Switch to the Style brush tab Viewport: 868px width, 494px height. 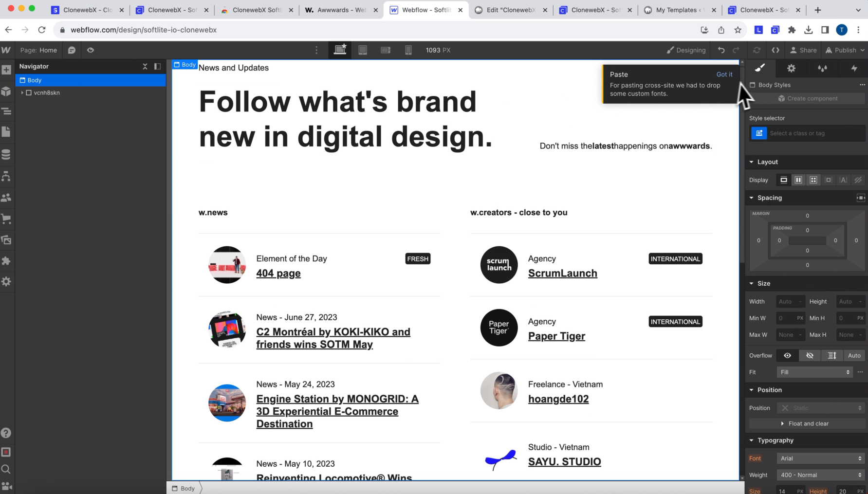(x=760, y=68)
